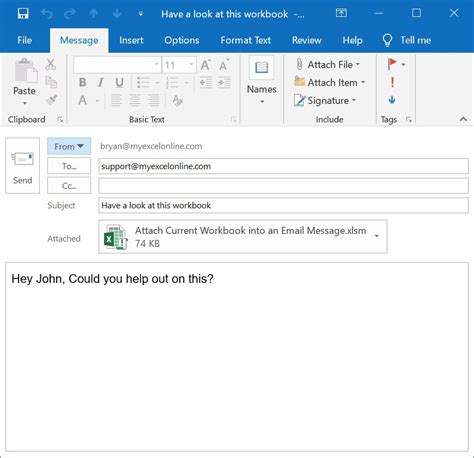This screenshot has height=458, width=474.
Task: Select the Format Painter brush
Action: tap(51, 100)
